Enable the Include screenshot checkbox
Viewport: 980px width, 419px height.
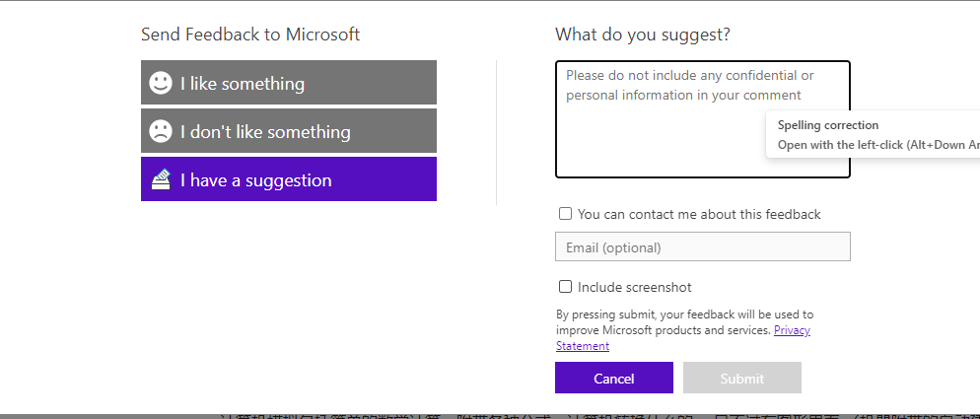click(566, 287)
